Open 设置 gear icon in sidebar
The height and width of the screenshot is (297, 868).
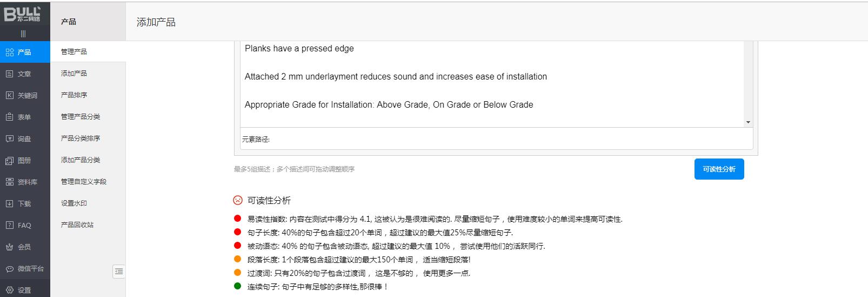point(10,290)
